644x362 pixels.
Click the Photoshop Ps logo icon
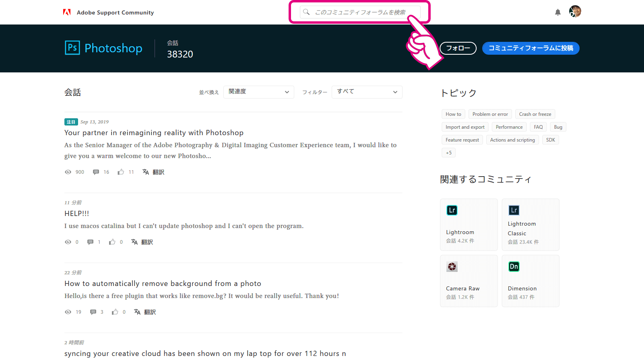[x=72, y=48]
